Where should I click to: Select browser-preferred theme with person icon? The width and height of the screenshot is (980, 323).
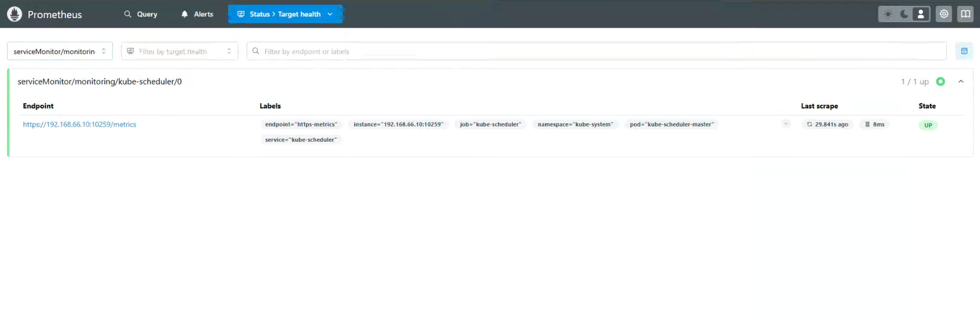coord(921,14)
